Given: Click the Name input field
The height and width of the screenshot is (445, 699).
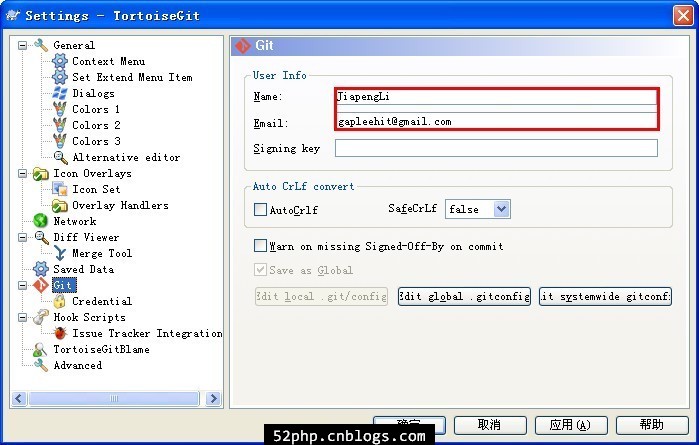Looking at the screenshot, I should [496, 96].
